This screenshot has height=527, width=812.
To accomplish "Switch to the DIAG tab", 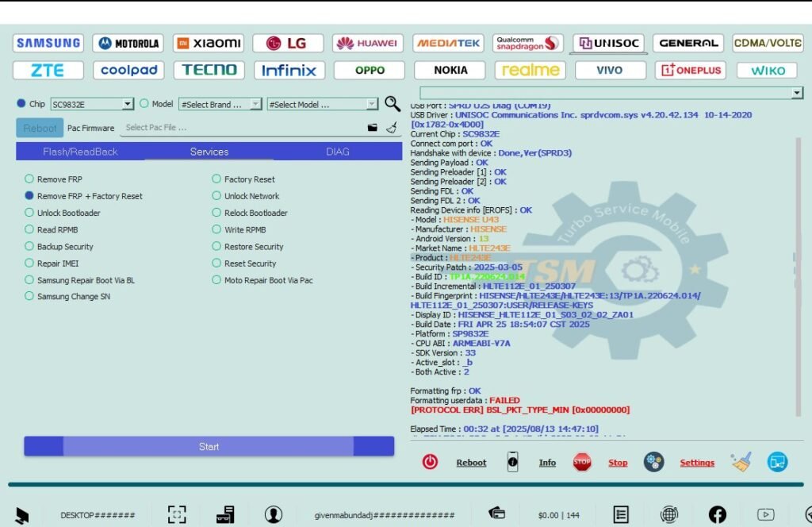I will [x=338, y=152].
